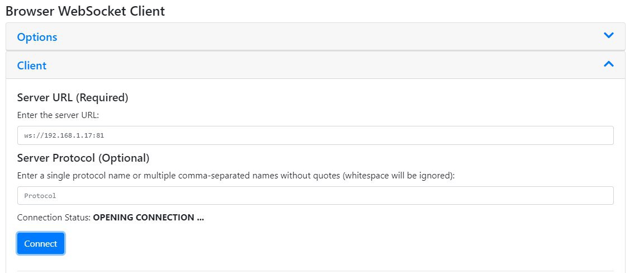Click the Client heading link
The height and width of the screenshot is (273, 644).
(32, 65)
